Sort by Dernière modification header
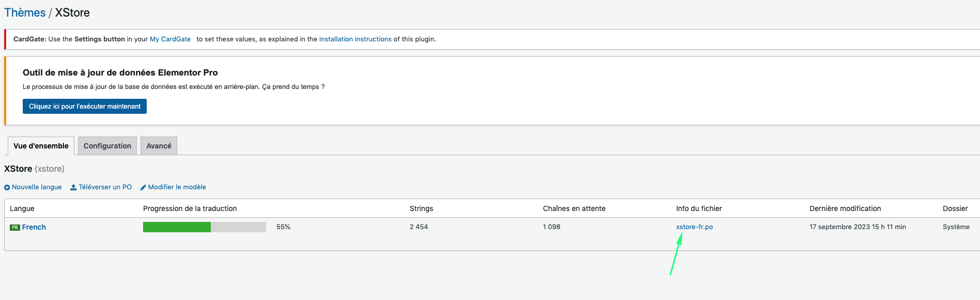Image resolution: width=980 pixels, height=300 pixels. pyautogui.click(x=845, y=208)
